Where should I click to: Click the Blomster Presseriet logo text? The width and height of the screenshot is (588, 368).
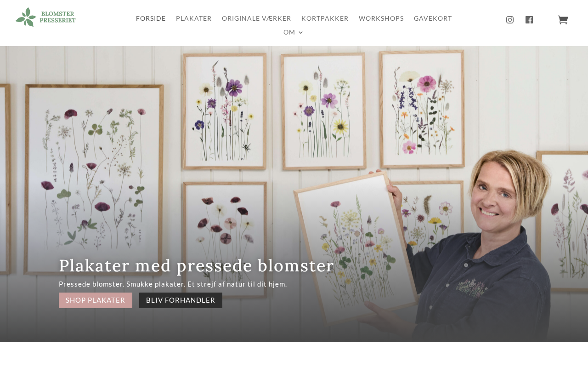[57, 17]
